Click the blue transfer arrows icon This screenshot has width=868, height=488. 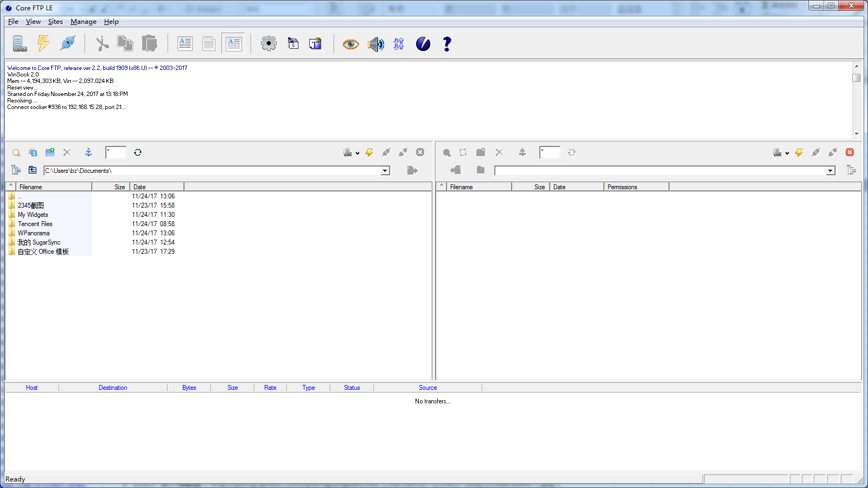[399, 44]
